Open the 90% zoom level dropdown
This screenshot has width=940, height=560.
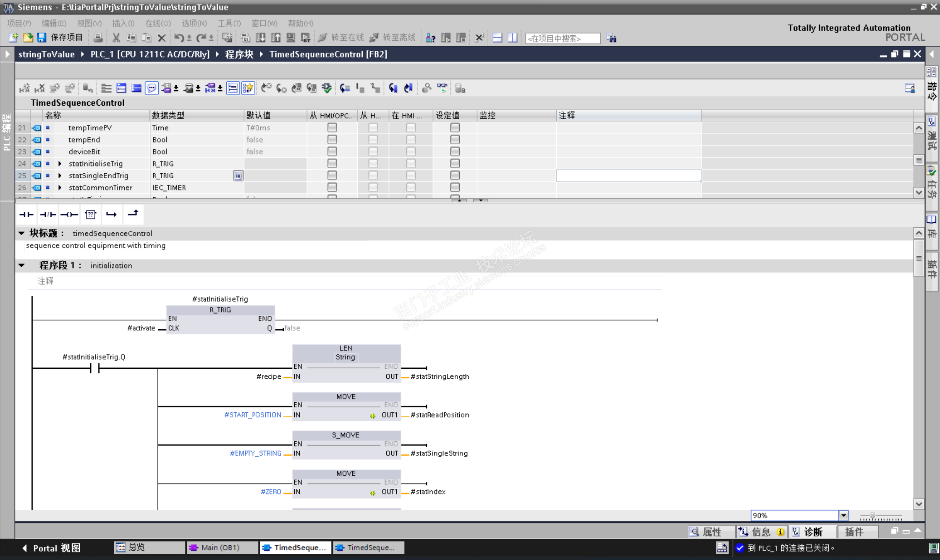(x=843, y=516)
